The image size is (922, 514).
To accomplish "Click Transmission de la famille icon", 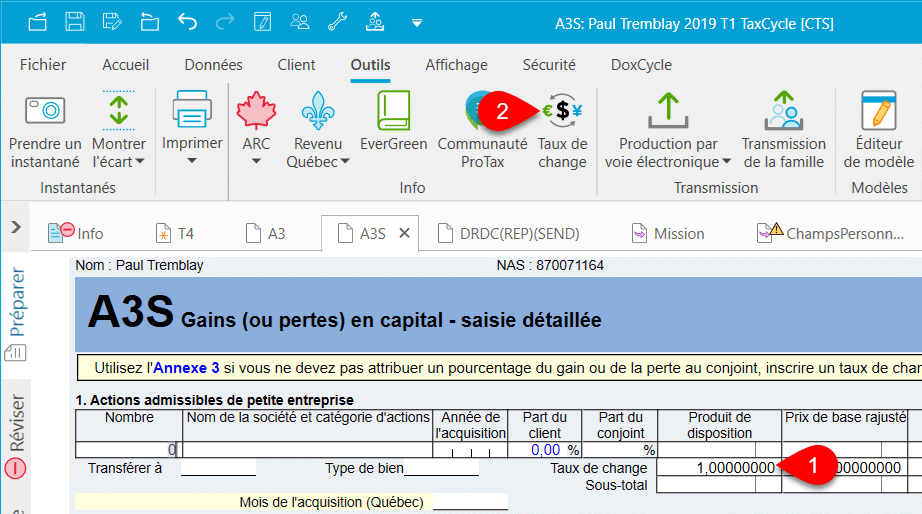I will [784, 110].
